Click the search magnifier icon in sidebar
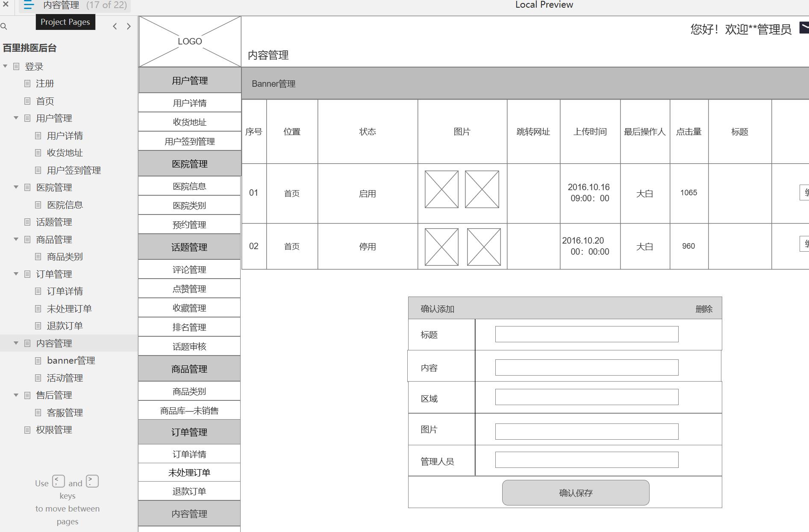The height and width of the screenshot is (532, 809). click(x=4, y=26)
